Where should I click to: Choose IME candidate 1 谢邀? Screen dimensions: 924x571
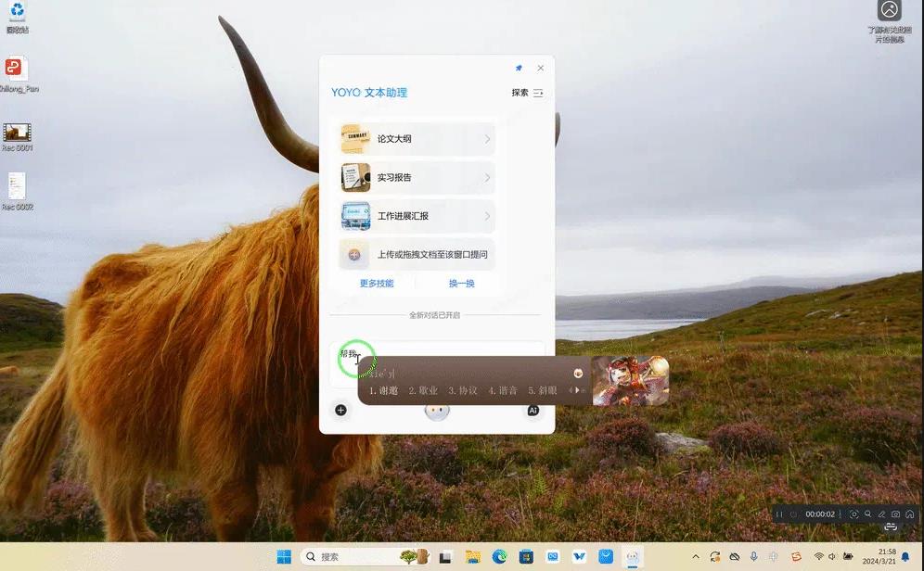click(x=383, y=390)
